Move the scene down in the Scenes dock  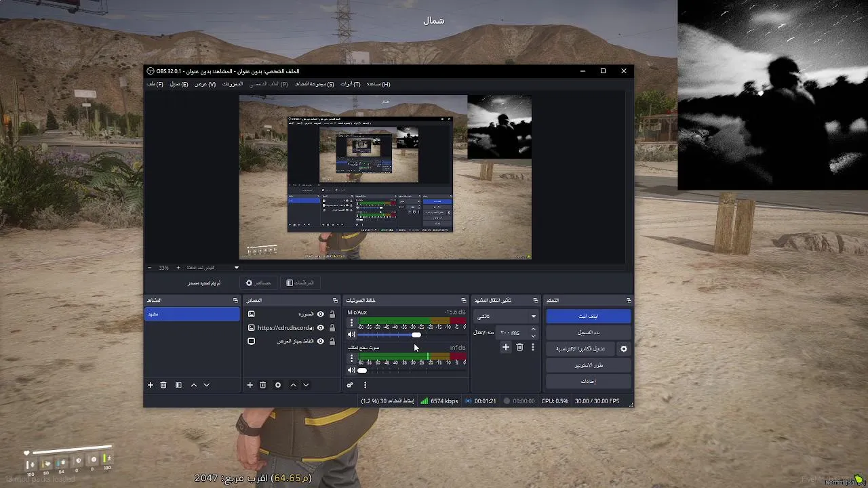coord(207,385)
